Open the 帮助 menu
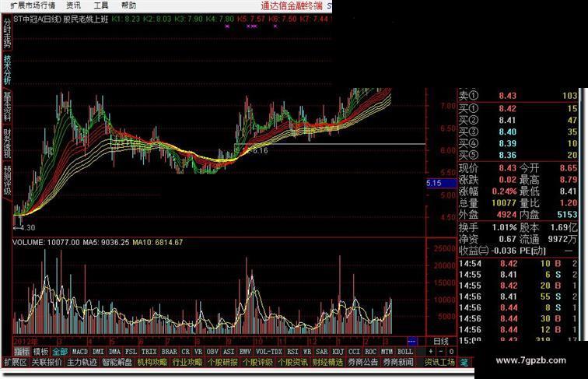The height and width of the screenshot is (379, 588). point(128,5)
